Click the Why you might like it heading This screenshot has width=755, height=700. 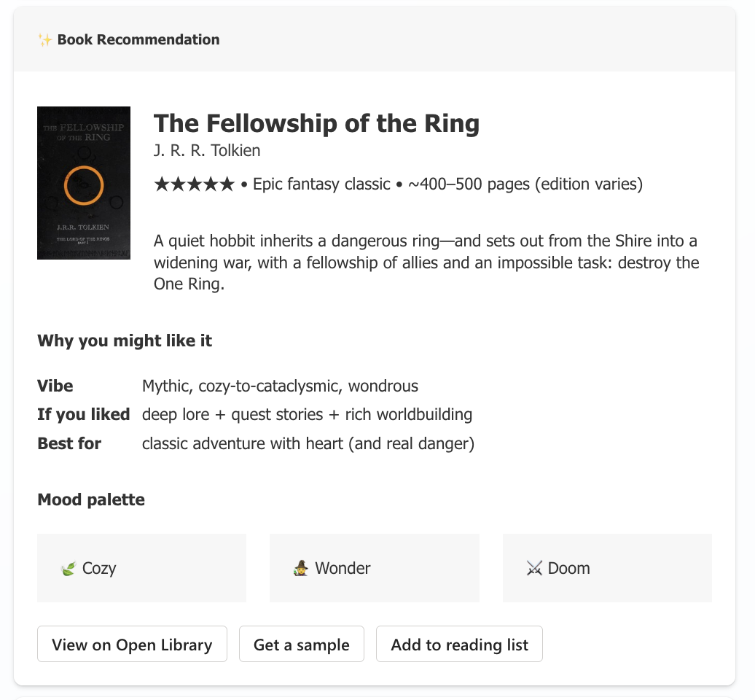point(125,341)
